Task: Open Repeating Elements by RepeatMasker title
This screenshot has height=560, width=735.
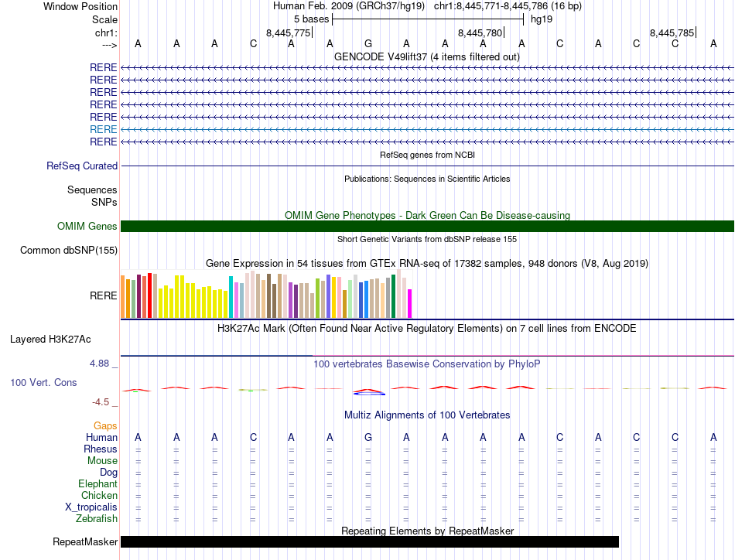Action: (x=427, y=531)
